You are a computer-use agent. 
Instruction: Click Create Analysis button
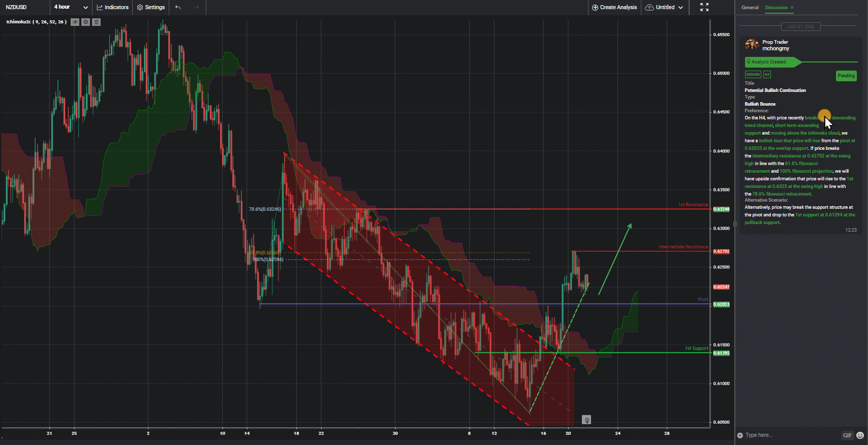tap(614, 7)
